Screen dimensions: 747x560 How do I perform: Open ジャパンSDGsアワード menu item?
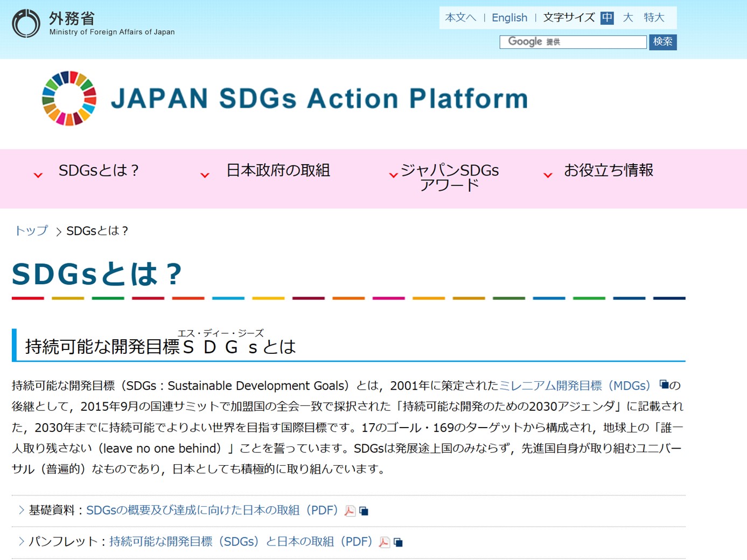coord(449,178)
